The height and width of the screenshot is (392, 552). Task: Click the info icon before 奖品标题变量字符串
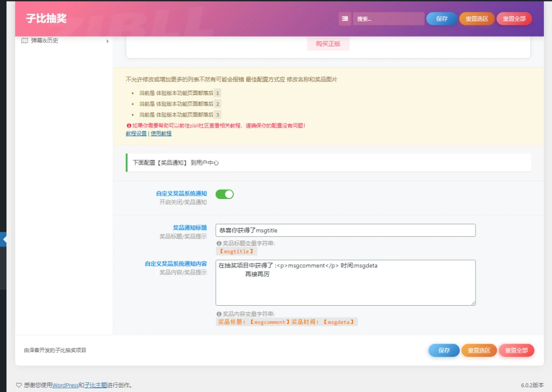219,243
